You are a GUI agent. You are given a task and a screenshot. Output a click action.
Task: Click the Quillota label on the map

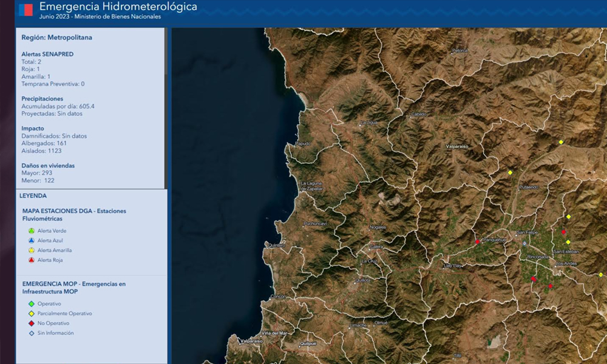(363, 280)
